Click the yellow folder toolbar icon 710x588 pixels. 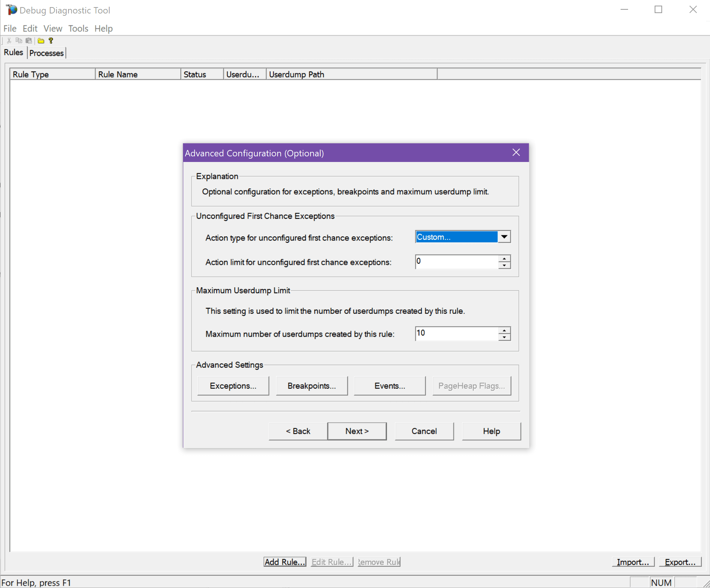point(41,40)
